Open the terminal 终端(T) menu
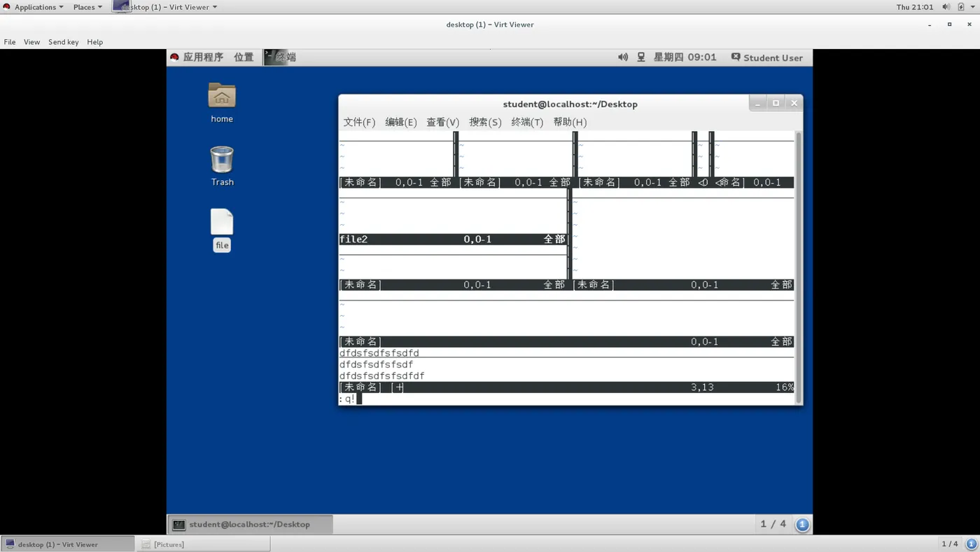 tap(527, 122)
